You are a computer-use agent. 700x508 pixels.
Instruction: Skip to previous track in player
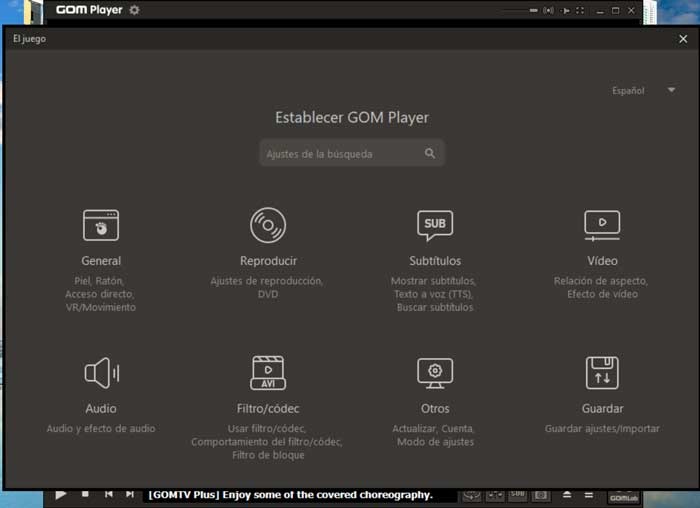pos(108,494)
